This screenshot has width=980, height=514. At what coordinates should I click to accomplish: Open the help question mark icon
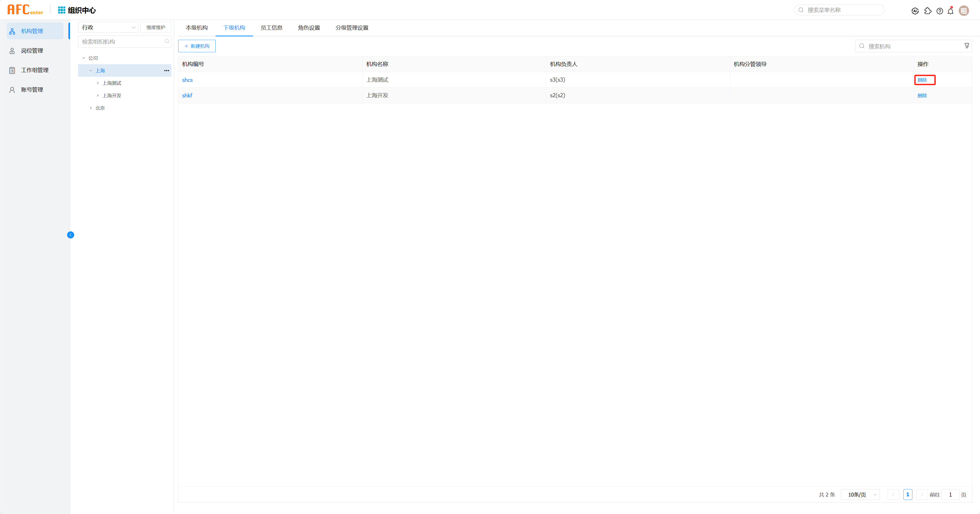point(940,11)
